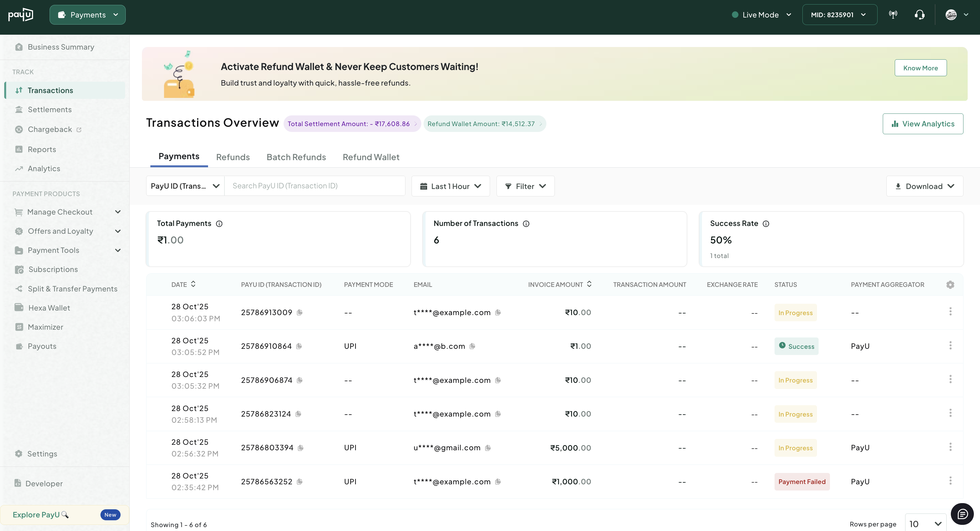Screen dimensions: 980x531
Task: Click info icon beside Success Rate
Action: pyautogui.click(x=766, y=224)
